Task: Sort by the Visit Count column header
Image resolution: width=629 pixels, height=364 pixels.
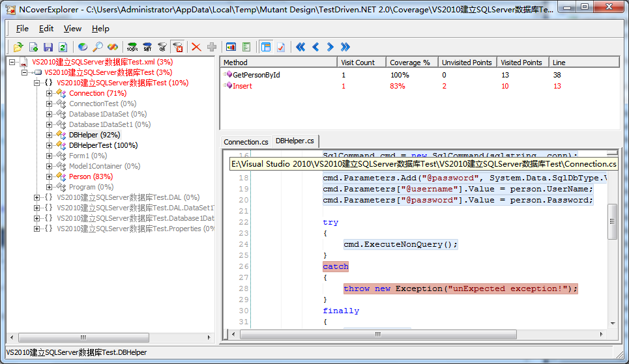Action: point(361,63)
